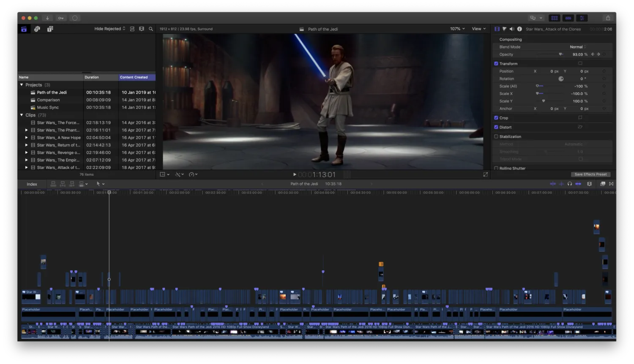The width and height of the screenshot is (634, 364).
Task: Open the enhancements magic wand dropdown
Action: (x=179, y=174)
